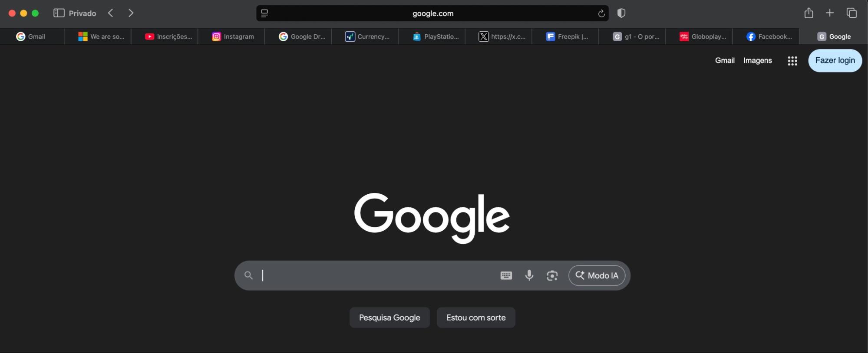Open the Google apps grid menu

[792, 61]
